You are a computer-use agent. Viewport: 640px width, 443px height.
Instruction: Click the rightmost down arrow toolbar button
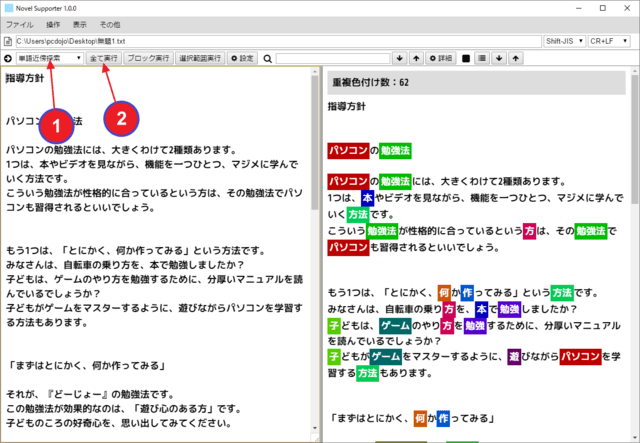coord(498,59)
